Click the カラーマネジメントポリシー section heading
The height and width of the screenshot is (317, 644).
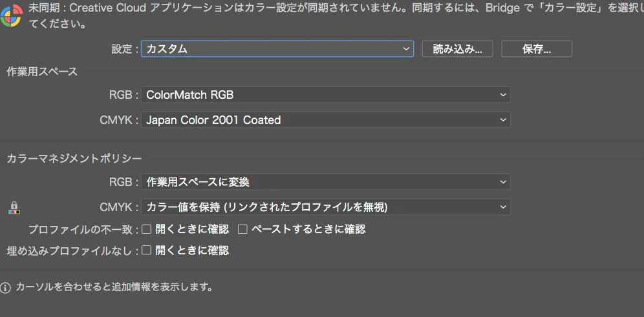(x=74, y=158)
